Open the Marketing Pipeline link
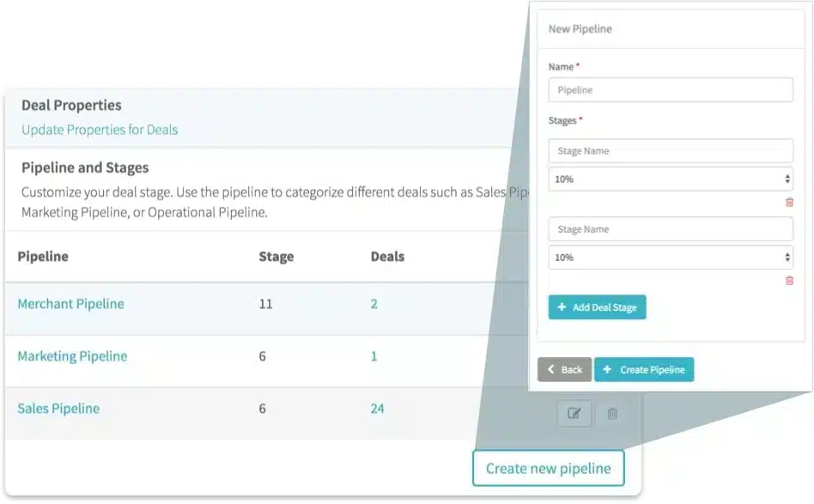The width and height of the screenshot is (814, 504). (72, 356)
